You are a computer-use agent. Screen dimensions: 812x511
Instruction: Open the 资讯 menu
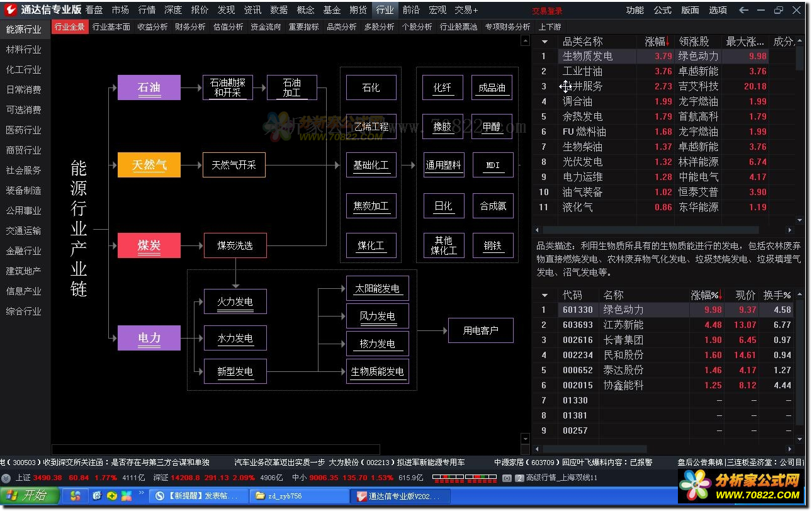point(252,10)
